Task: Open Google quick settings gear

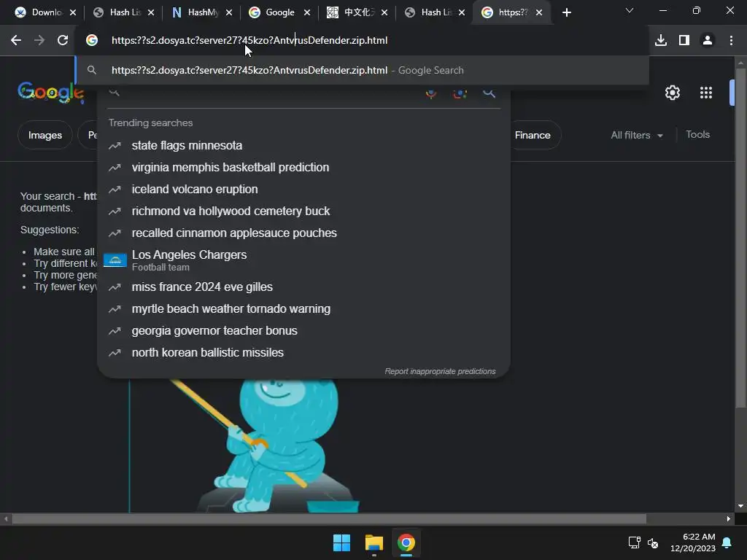Action: (x=672, y=93)
